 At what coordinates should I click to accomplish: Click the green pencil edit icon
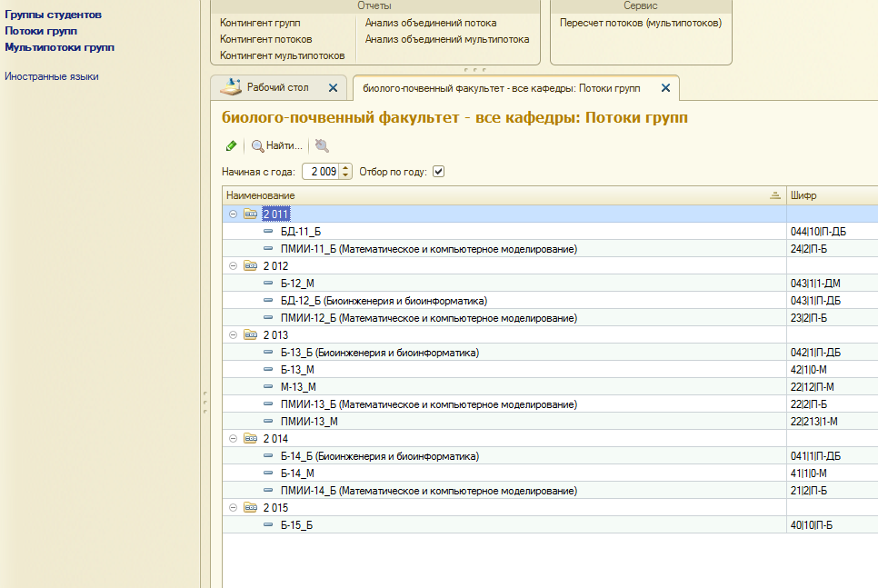click(x=231, y=145)
